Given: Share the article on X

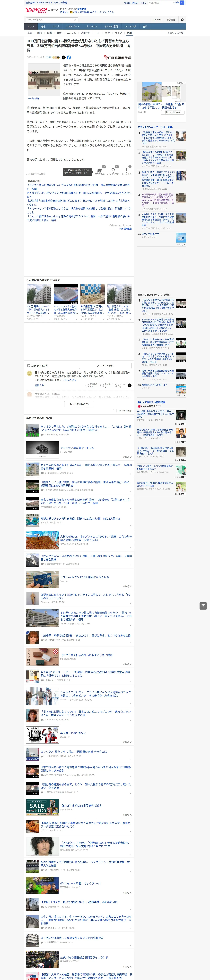Looking at the screenshot, I should [64, 57].
